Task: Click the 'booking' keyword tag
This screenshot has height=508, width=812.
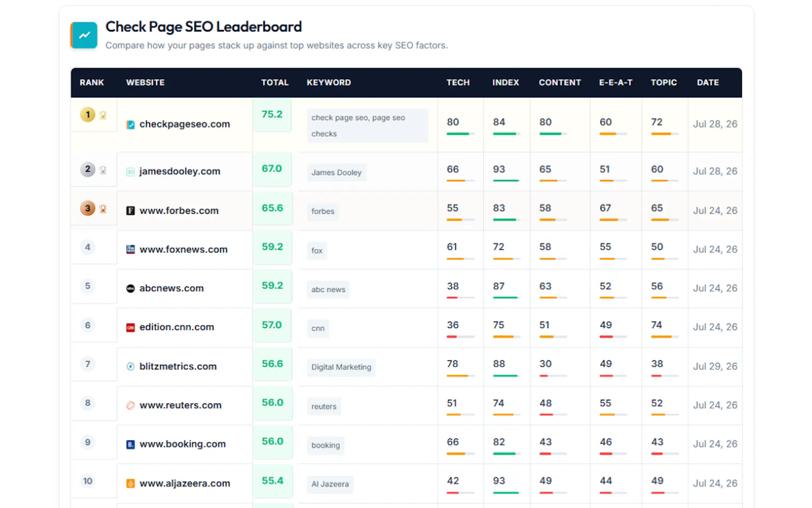Action: click(x=325, y=446)
